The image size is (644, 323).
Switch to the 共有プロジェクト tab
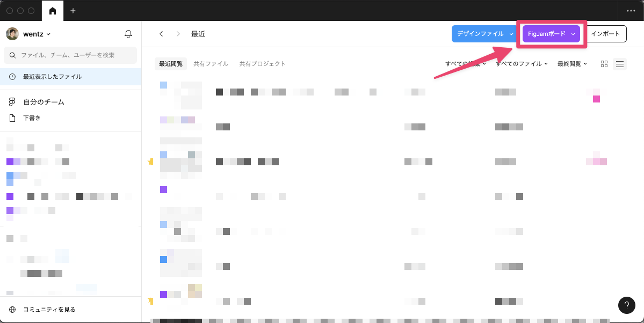pyautogui.click(x=262, y=64)
